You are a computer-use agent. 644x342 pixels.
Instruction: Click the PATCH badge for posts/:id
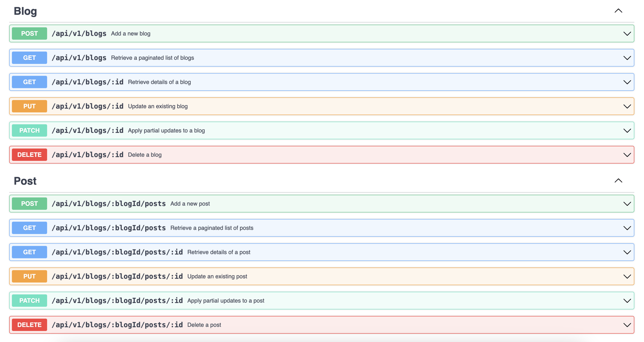point(29,300)
